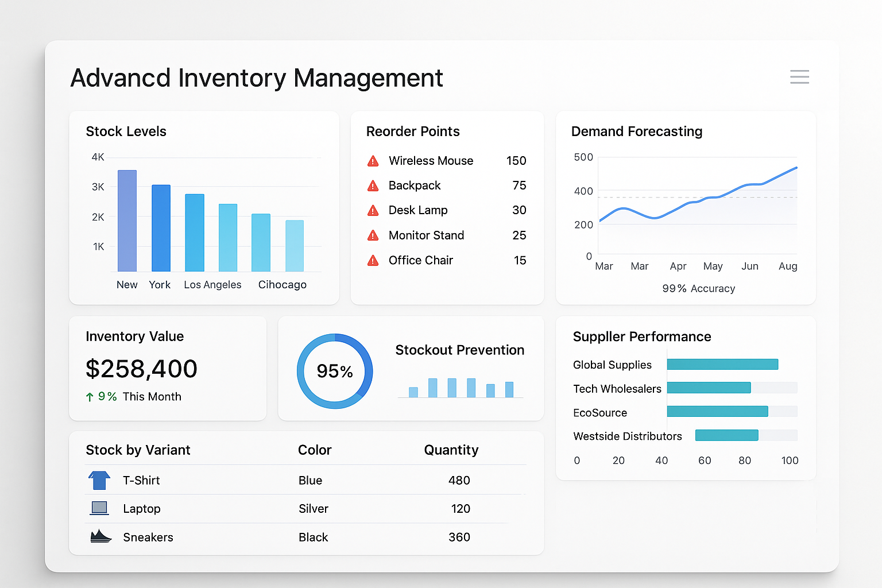Image resolution: width=882 pixels, height=588 pixels.
Task: Click the Office Chair alert icon
Action: [373, 260]
